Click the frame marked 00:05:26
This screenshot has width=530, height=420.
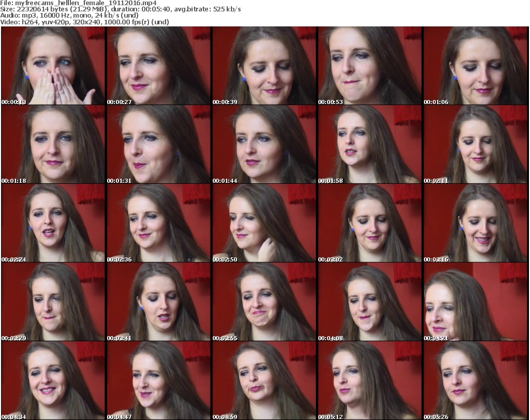pos(475,381)
